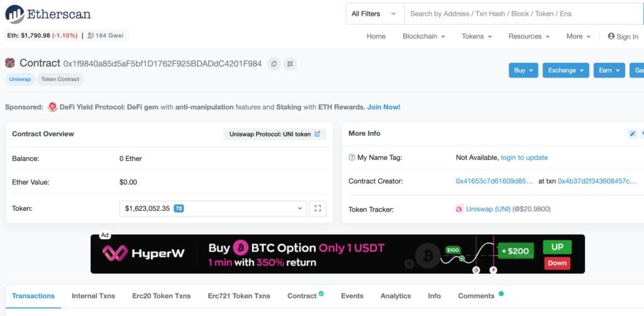Image resolution: width=644 pixels, height=316 pixels.
Task: Click the 72 token count badge
Action: (x=179, y=208)
